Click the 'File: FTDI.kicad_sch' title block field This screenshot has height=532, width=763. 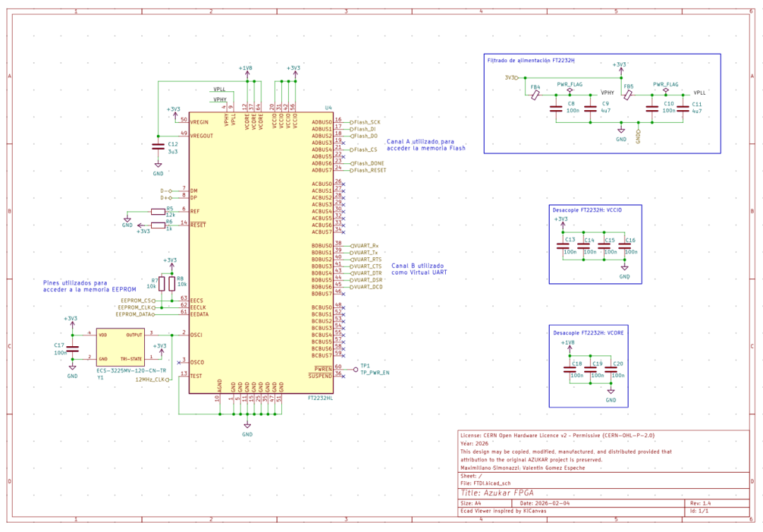coord(485,483)
